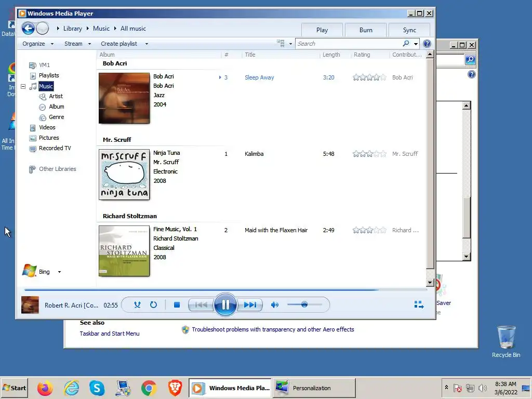Image resolution: width=532 pixels, height=399 pixels.
Task: Rate Sleep Away using its stars
Action: point(369,77)
